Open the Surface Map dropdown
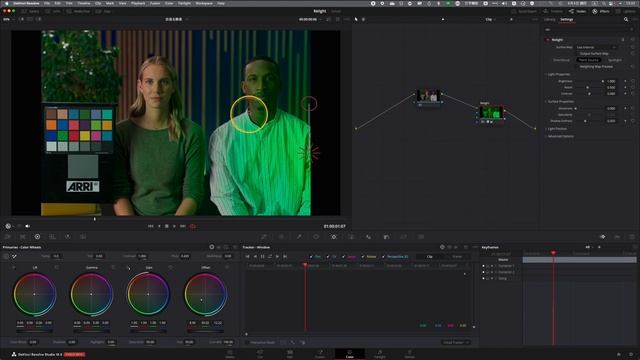Image resolution: width=640 pixels, height=360 pixels. 596,47
